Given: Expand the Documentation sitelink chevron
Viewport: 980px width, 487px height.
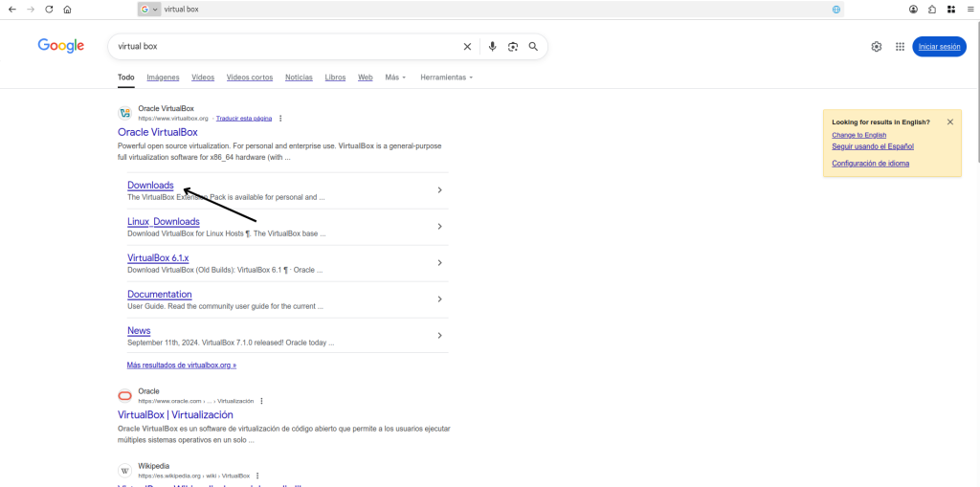Looking at the screenshot, I should click(x=439, y=299).
